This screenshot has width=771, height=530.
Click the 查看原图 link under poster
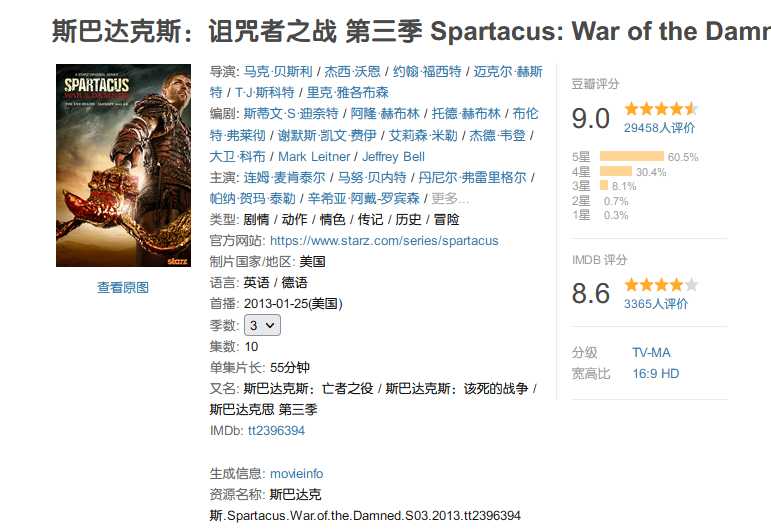click(123, 288)
